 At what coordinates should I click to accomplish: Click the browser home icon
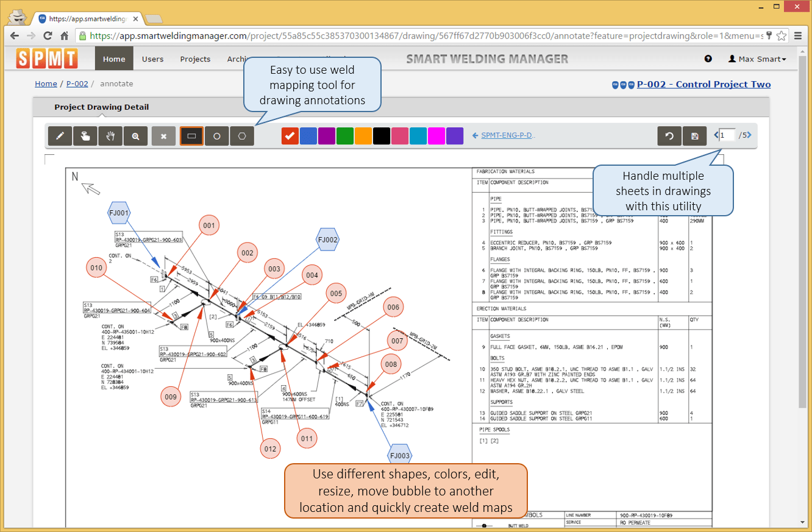(x=64, y=35)
